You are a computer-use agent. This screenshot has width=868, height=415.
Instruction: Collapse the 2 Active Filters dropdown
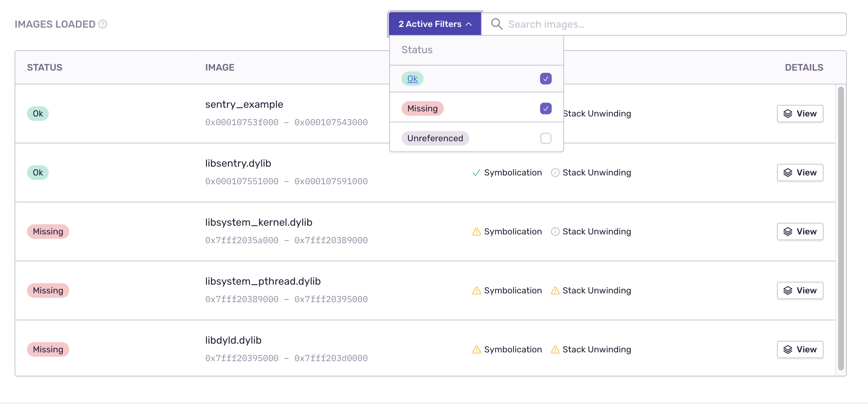pyautogui.click(x=430, y=24)
